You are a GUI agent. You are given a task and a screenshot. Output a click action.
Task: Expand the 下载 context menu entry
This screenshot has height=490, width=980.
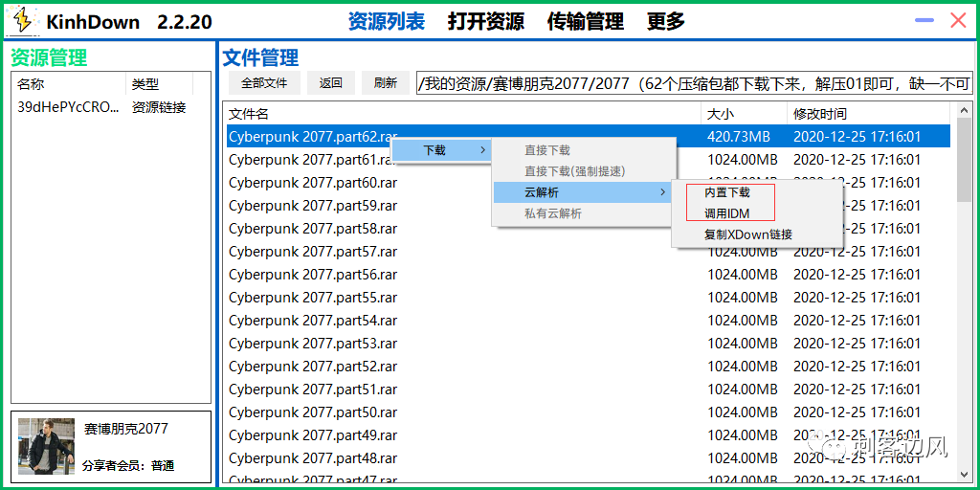click(x=440, y=150)
